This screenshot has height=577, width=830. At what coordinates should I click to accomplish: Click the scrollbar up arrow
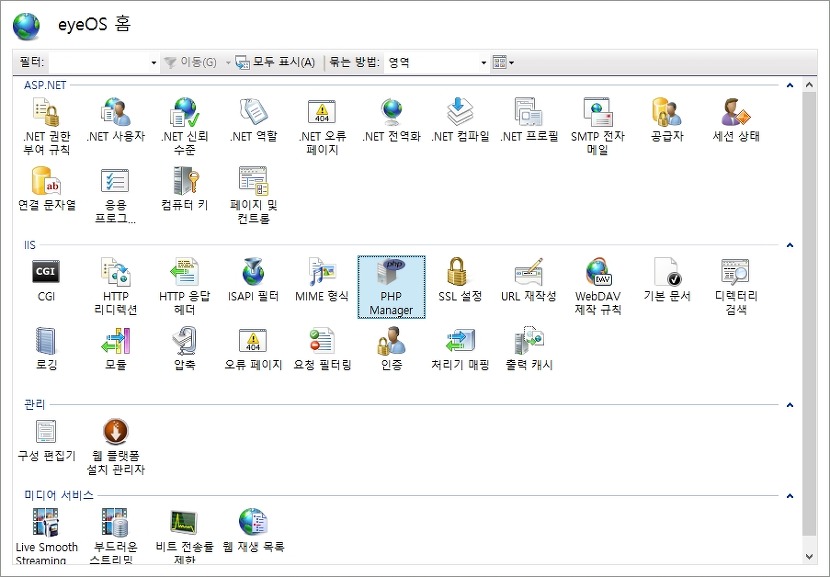[809, 85]
